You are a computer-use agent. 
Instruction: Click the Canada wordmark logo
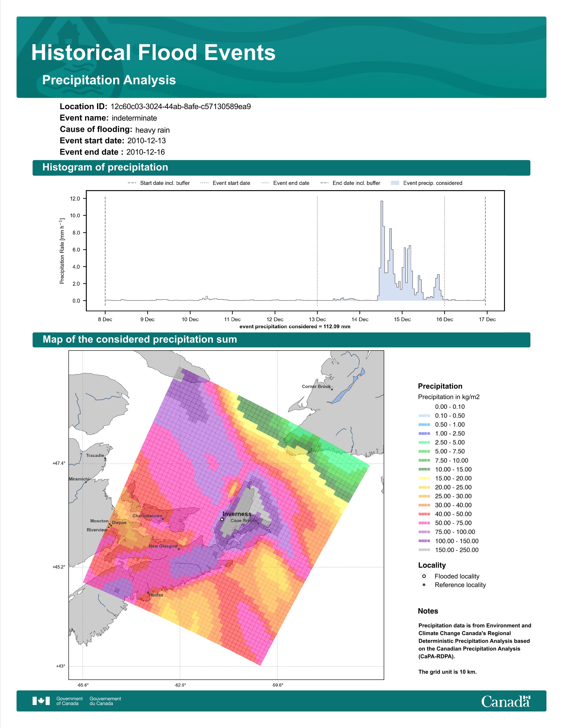click(506, 701)
